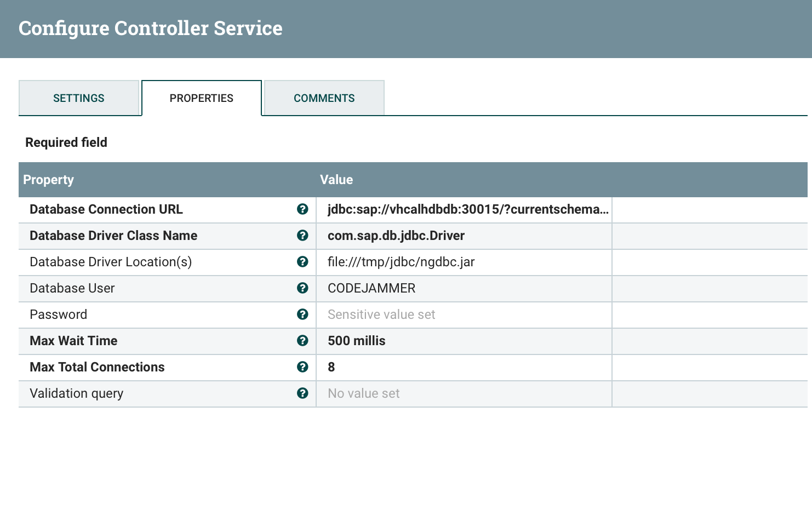Open help for Database Connection URL property
This screenshot has height=515, width=812.
tap(302, 209)
